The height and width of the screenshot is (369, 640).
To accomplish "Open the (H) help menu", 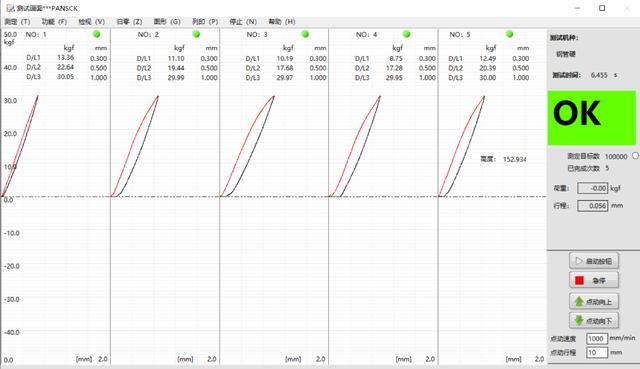I will (282, 22).
